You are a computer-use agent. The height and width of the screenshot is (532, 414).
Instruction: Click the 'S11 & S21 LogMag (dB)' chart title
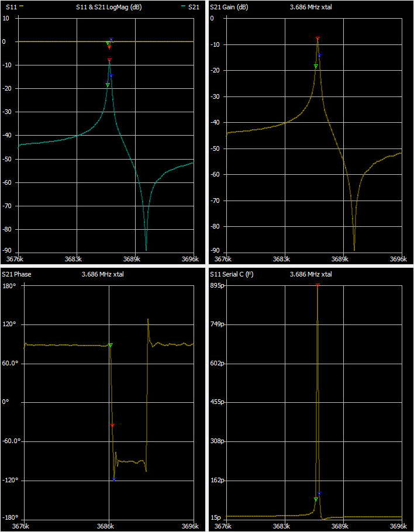[109, 7]
